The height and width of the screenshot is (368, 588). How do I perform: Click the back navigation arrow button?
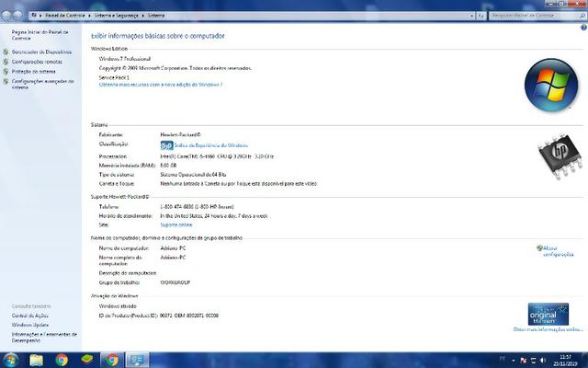(6, 16)
